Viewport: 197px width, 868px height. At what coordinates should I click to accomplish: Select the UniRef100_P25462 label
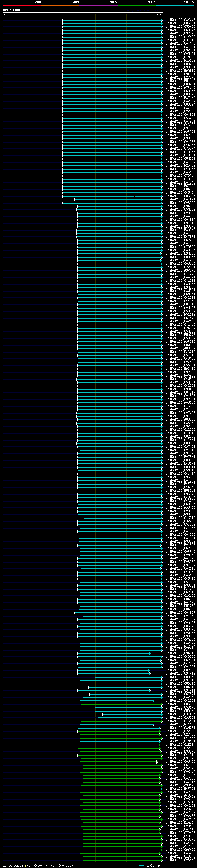[180, 165]
